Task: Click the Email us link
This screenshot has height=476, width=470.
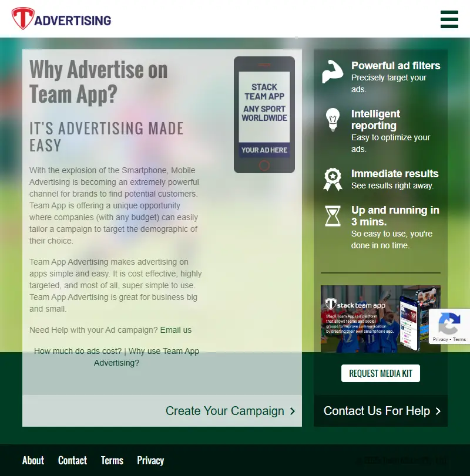Action: tap(176, 330)
